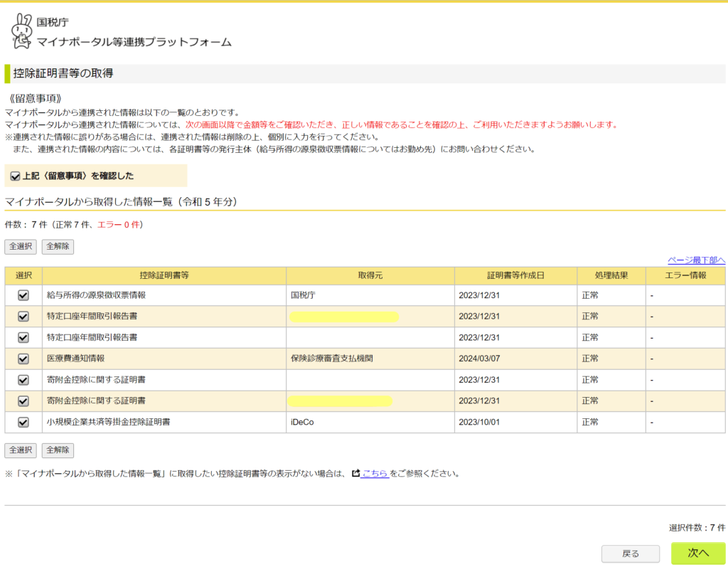
Task: Open the こちら help link
Action: (375, 473)
